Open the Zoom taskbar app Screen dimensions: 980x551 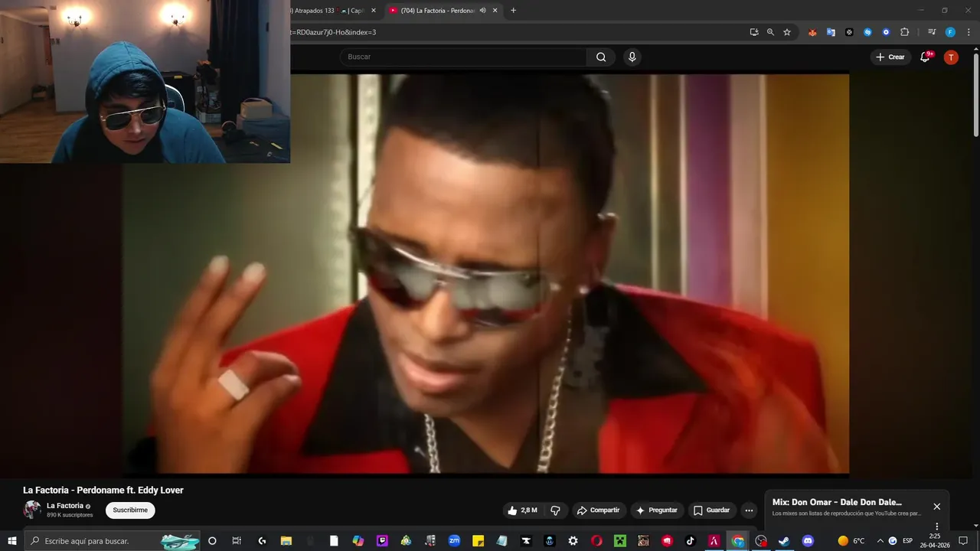point(454,541)
